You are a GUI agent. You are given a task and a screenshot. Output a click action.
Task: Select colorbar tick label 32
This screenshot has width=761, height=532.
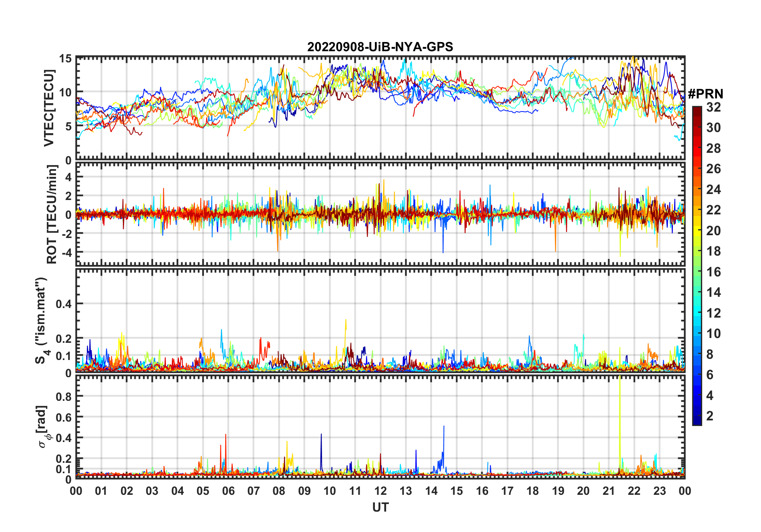click(x=713, y=107)
